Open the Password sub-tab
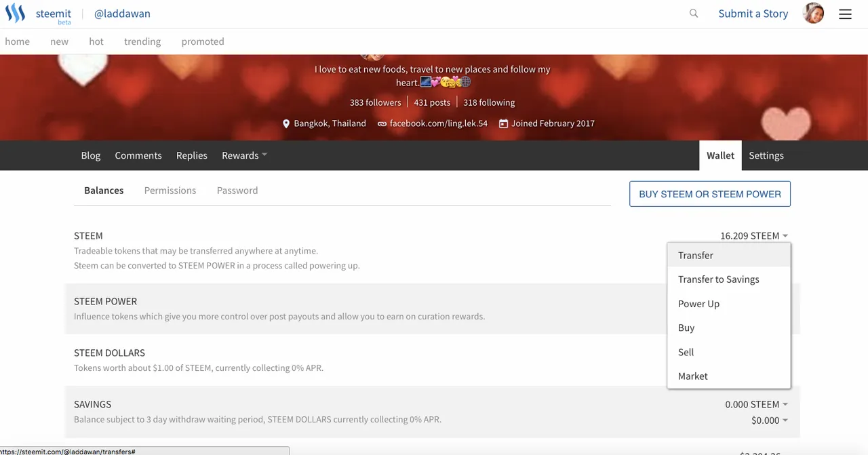 click(237, 191)
